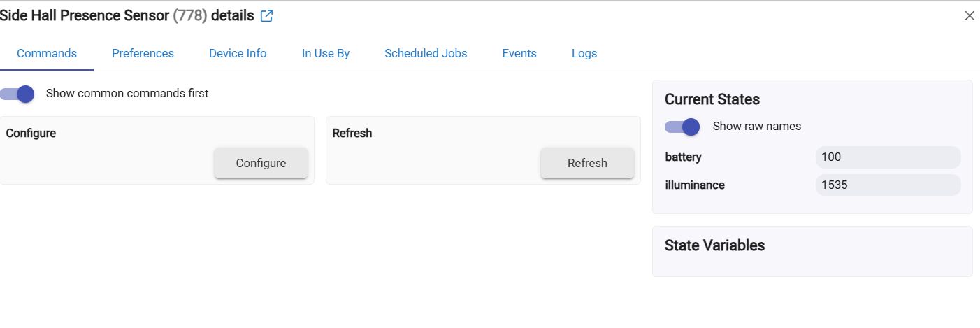The height and width of the screenshot is (328, 980).
Task: Select the illuminance value 1535 field
Action: tap(888, 185)
